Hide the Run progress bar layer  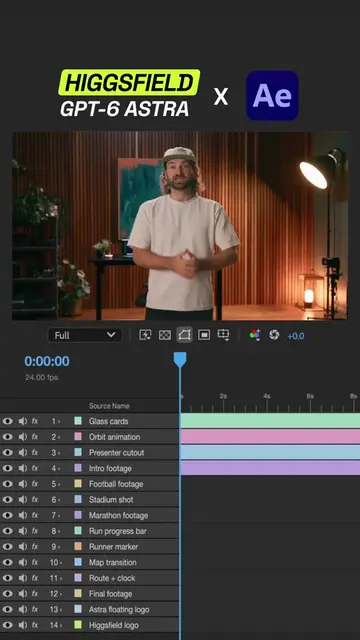(x=7, y=531)
